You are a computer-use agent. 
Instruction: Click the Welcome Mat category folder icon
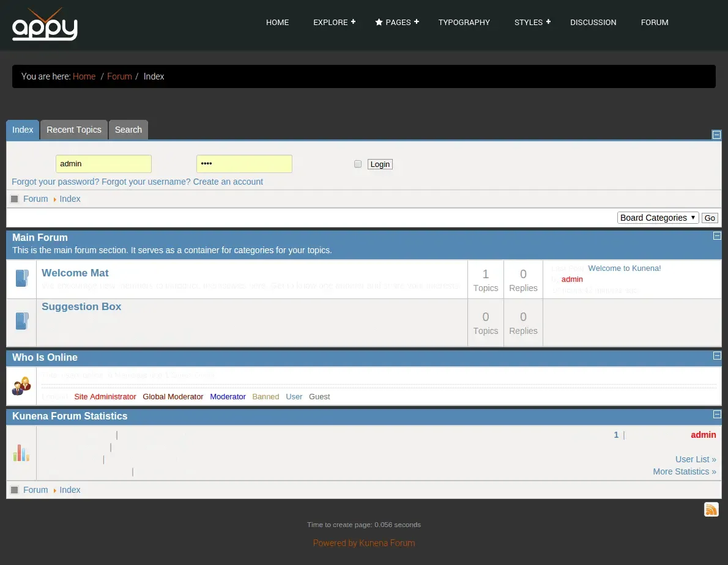pyautogui.click(x=22, y=278)
